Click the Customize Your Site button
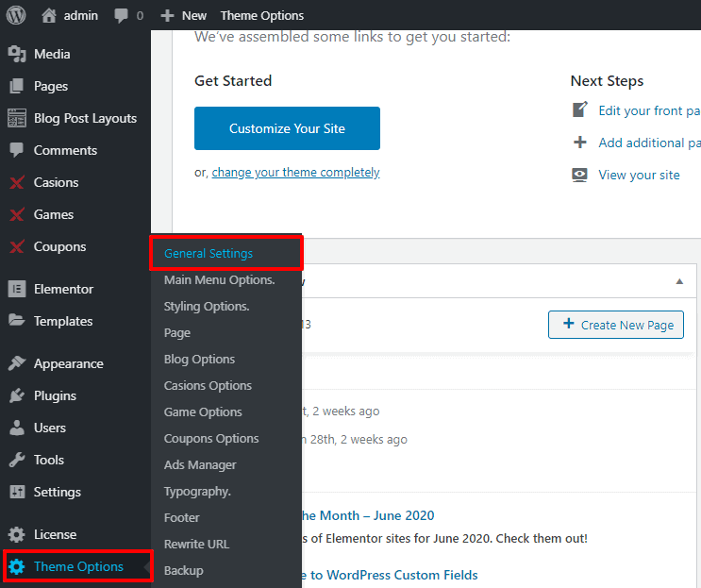The height and width of the screenshot is (588, 701). (287, 128)
